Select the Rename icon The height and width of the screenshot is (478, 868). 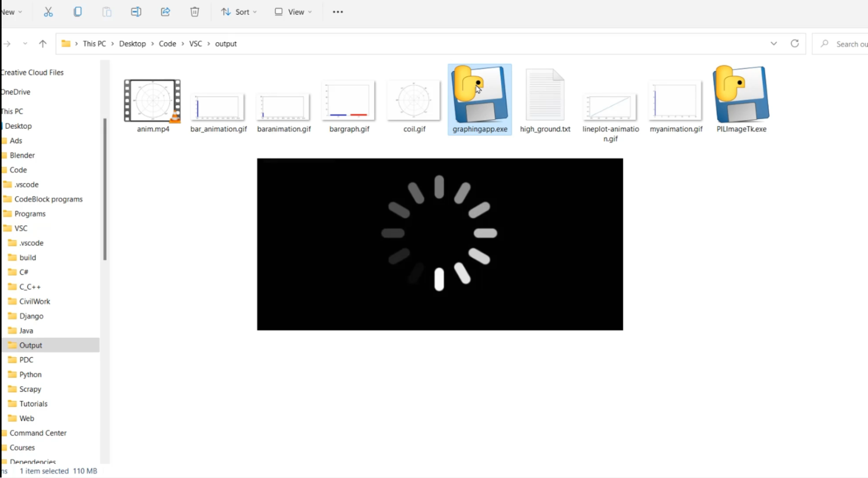pyautogui.click(x=136, y=11)
